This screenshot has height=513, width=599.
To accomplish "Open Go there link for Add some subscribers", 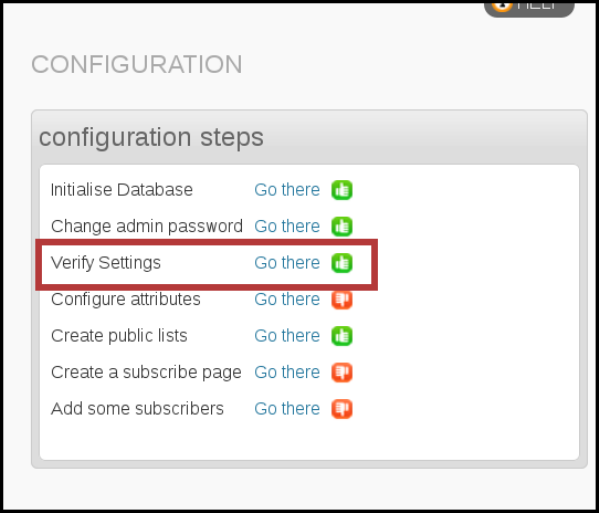I will pyautogui.click(x=287, y=409).
